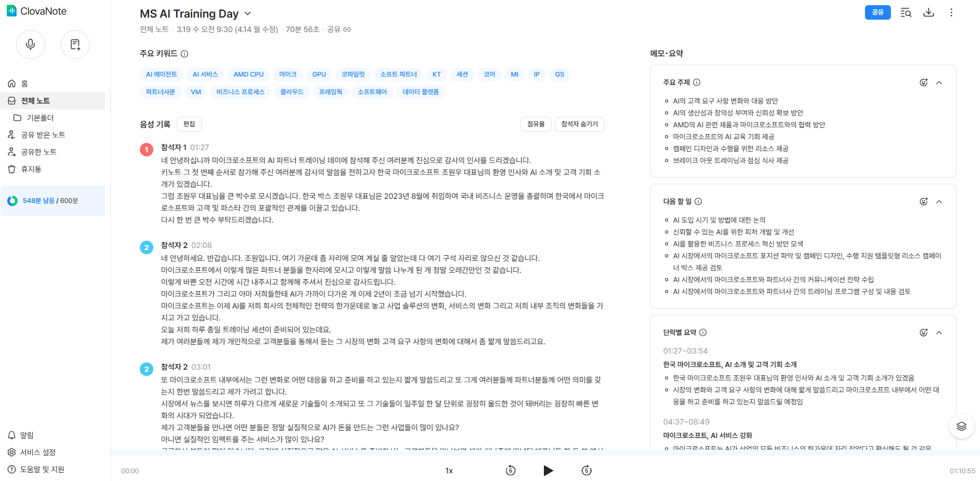Image resolution: width=980 pixels, height=481 pixels.
Task: Click the floating layers button
Action: click(x=962, y=426)
